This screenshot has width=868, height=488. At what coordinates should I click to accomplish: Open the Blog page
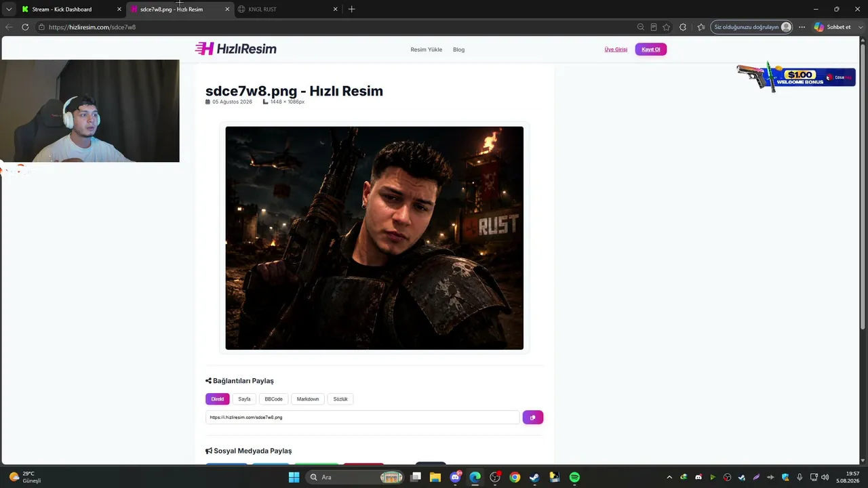[459, 49]
